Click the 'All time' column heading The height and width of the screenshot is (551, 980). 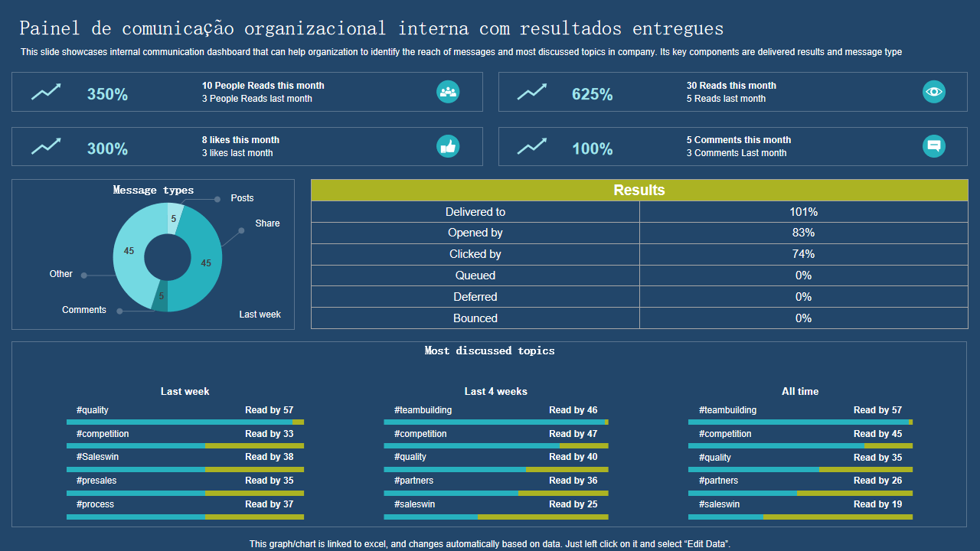tap(800, 391)
